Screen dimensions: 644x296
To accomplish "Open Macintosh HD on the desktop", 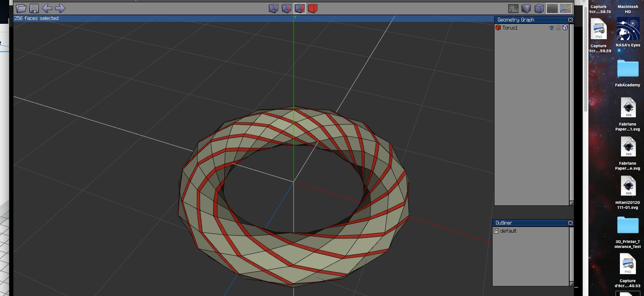I will 628,9.
